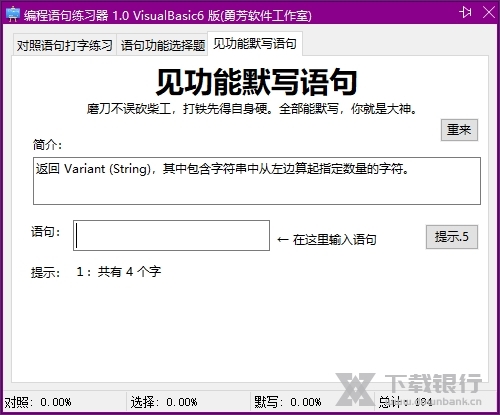Click the 简介: label

pyautogui.click(x=47, y=145)
